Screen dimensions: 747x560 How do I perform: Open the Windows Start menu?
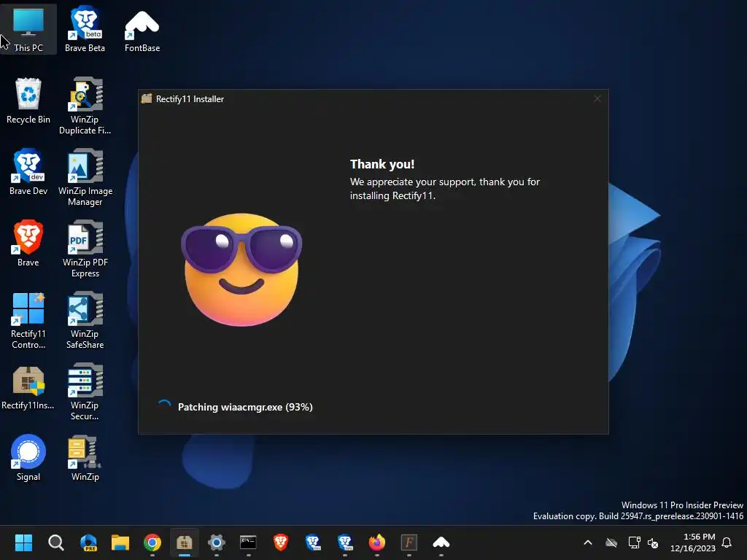point(23,542)
